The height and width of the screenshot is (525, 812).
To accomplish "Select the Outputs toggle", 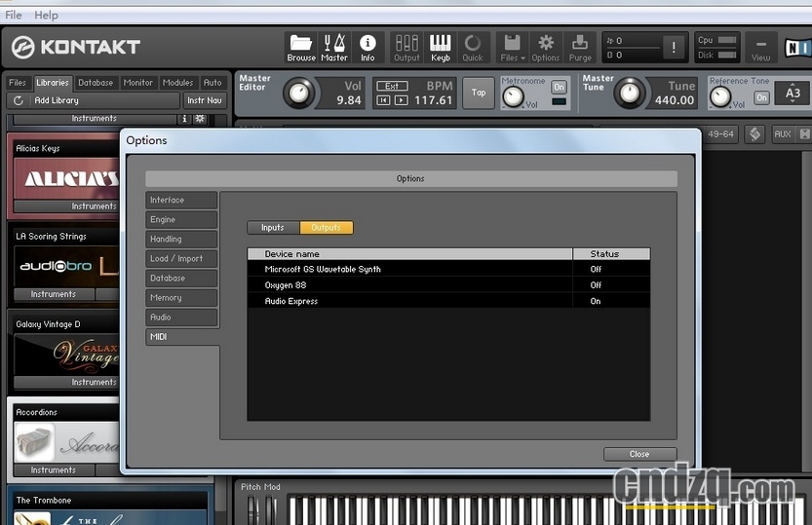I will 327,228.
